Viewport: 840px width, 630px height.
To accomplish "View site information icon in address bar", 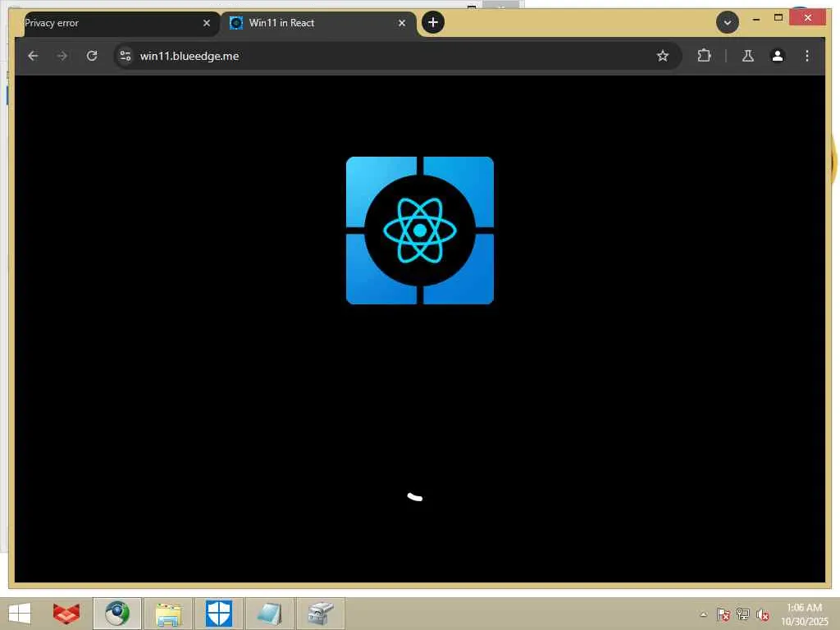I will pyautogui.click(x=126, y=56).
